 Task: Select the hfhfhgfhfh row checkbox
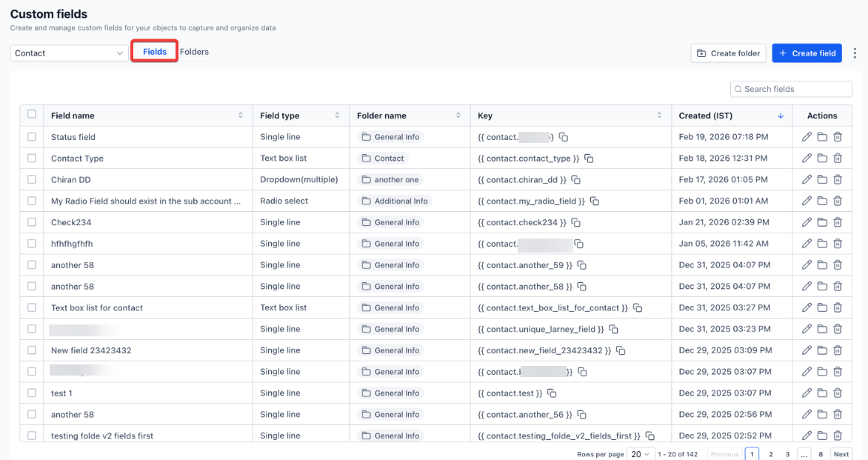(x=32, y=244)
